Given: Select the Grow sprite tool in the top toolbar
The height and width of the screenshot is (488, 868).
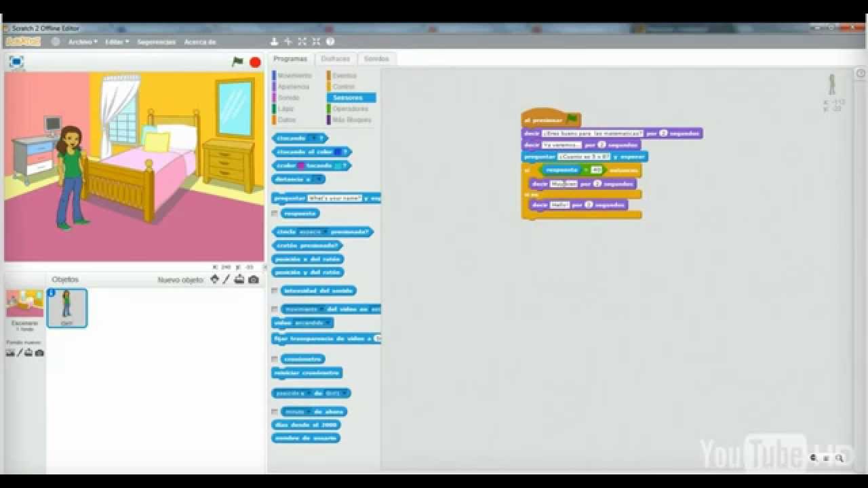Looking at the screenshot, I should coord(302,42).
